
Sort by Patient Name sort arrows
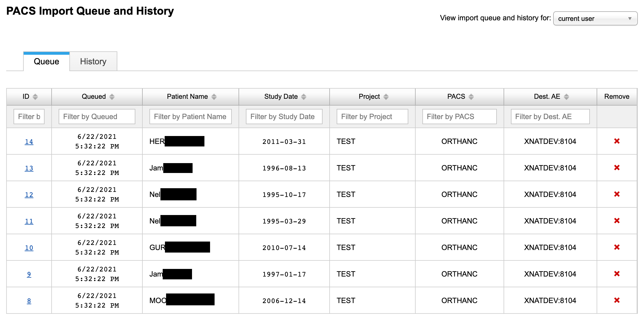pyautogui.click(x=214, y=97)
